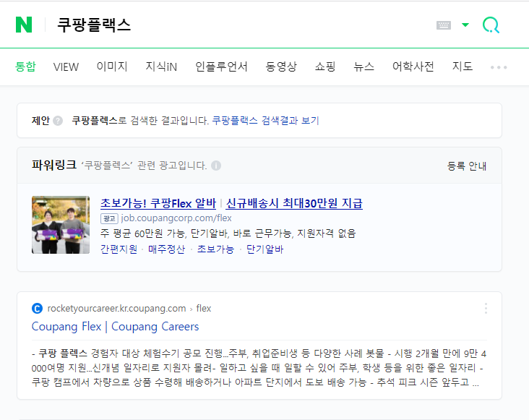
Task: Open the 등록 안내 link
Action: click(x=467, y=166)
